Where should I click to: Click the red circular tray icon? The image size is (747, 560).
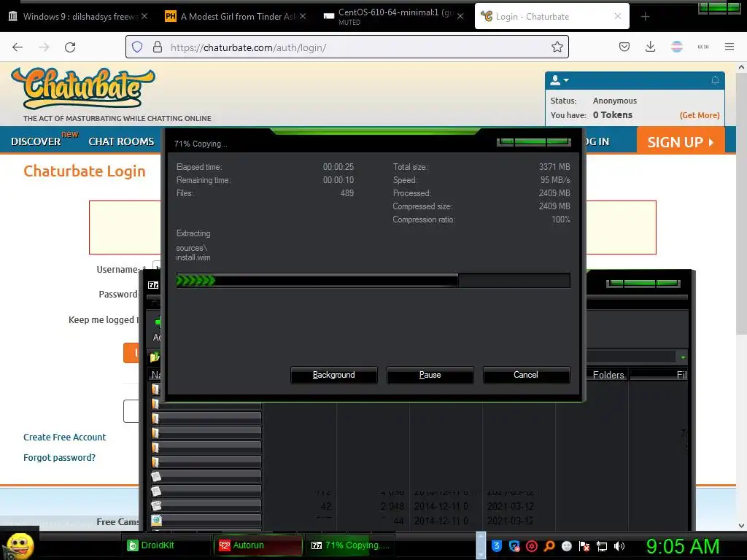tap(532, 545)
